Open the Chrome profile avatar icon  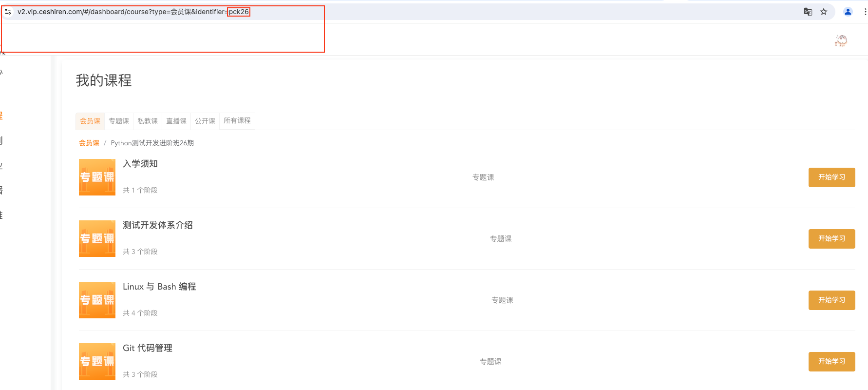pyautogui.click(x=848, y=12)
